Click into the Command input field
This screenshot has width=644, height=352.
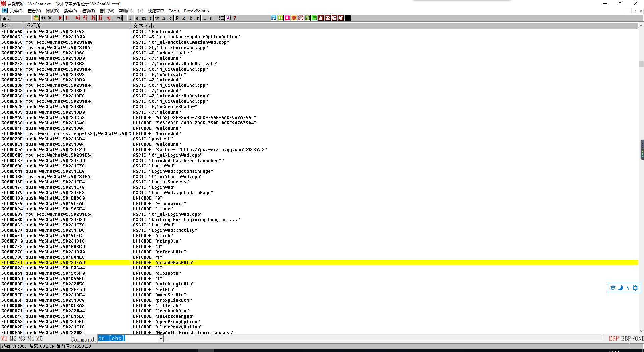(x=128, y=339)
